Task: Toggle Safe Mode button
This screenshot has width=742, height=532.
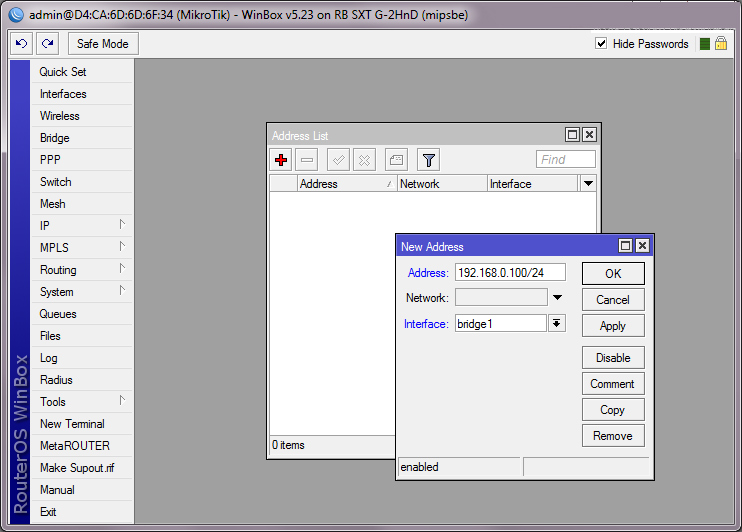Action: click(x=103, y=44)
